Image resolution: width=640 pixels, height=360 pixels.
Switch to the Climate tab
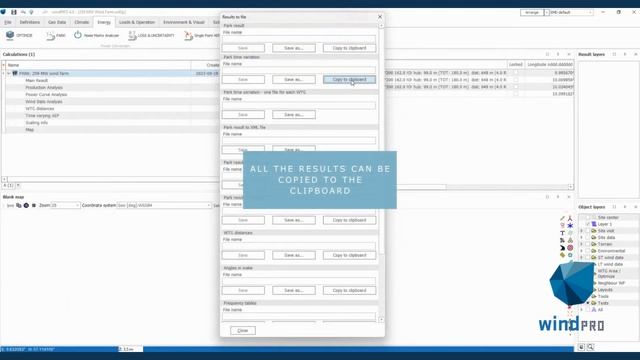[82, 22]
